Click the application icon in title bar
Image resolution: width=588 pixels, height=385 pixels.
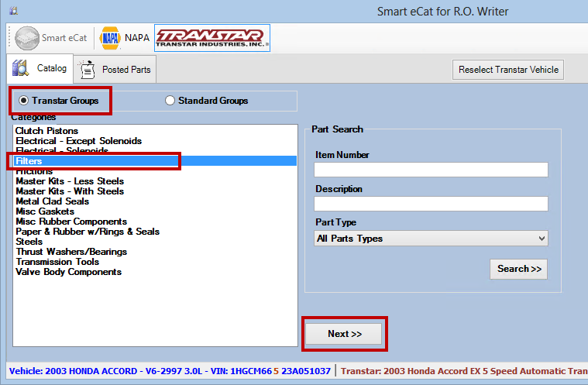pos(13,12)
